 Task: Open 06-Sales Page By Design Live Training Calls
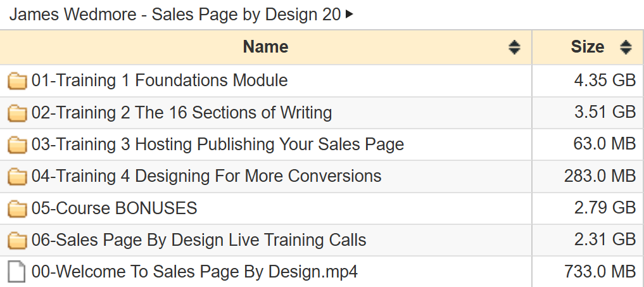[x=199, y=240]
